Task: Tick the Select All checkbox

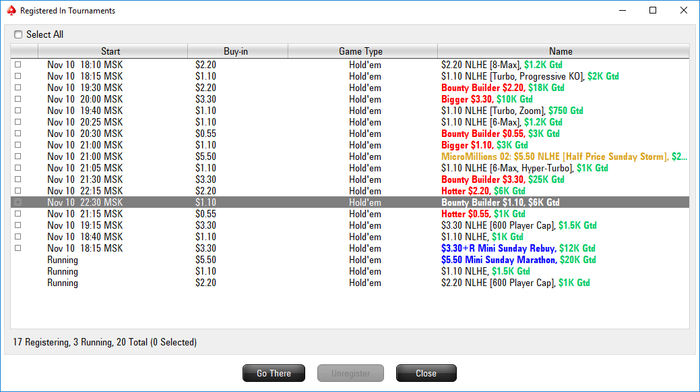Action: (18, 34)
